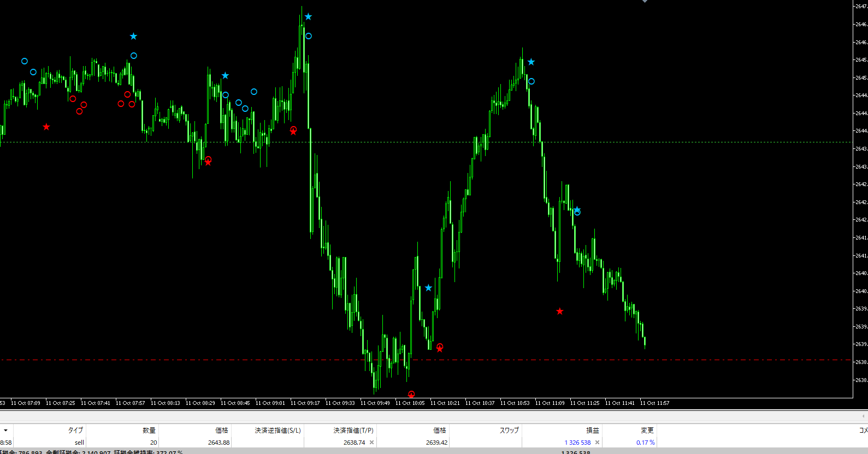
Task: Remove the take-profit value 2638.74 with its X
Action: click(372, 443)
